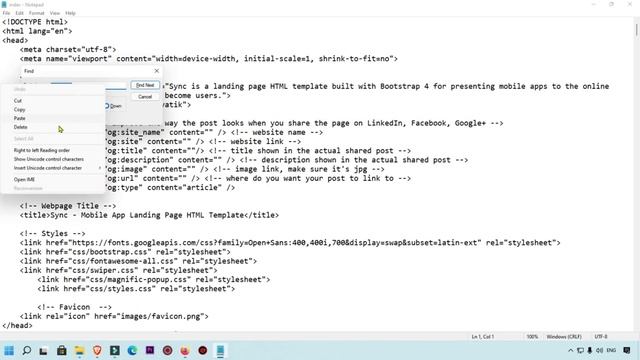640x360 pixels.
Task: Expand Insert Unicode control character submenu
Action: point(53,168)
